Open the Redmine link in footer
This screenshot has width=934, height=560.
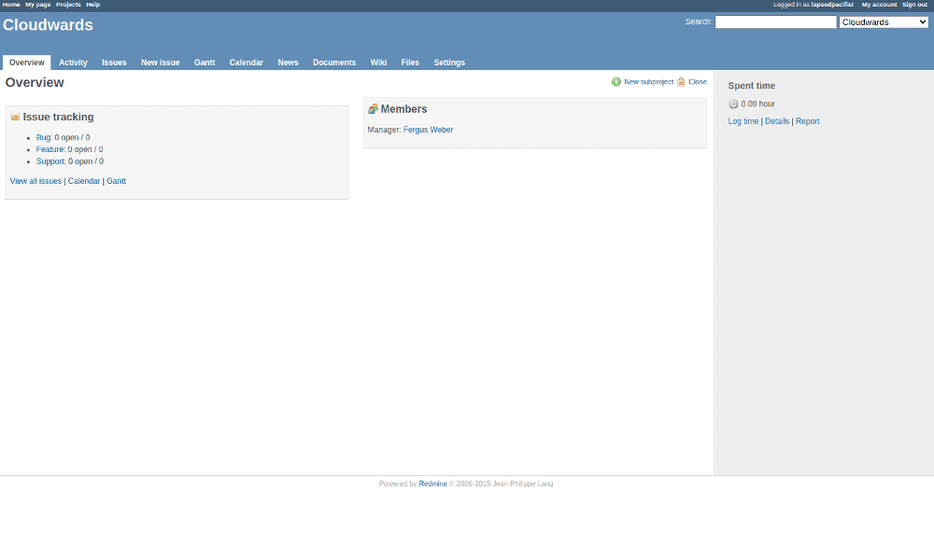tap(433, 483)
